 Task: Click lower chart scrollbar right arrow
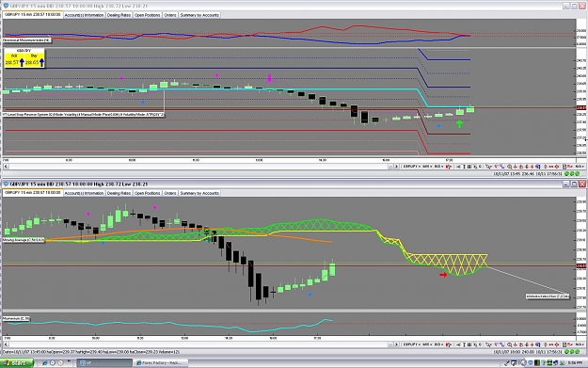point(396,344)
